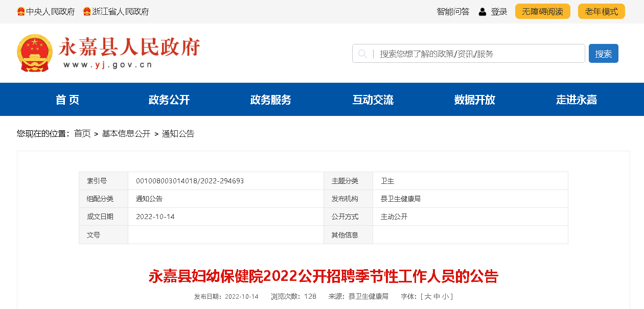Set font size to 小
The width and height of the screenshot is (644, 309).
(445, 296)
